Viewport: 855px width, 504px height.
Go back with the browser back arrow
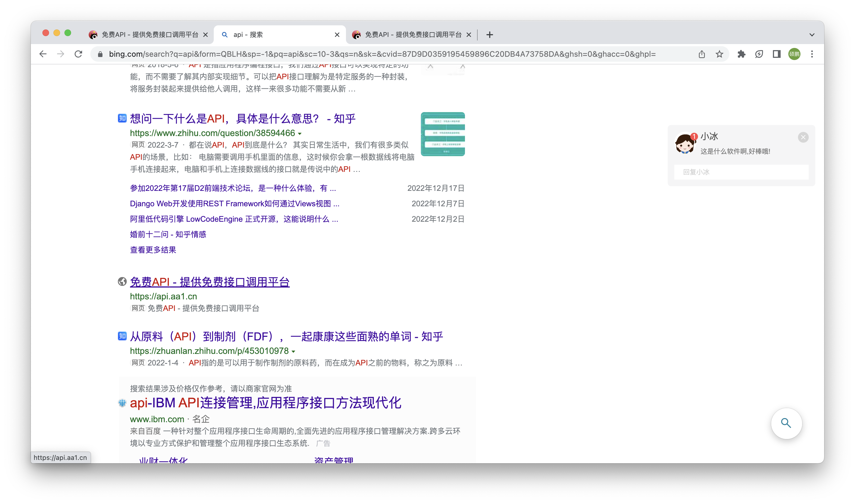tap(43, 54)
